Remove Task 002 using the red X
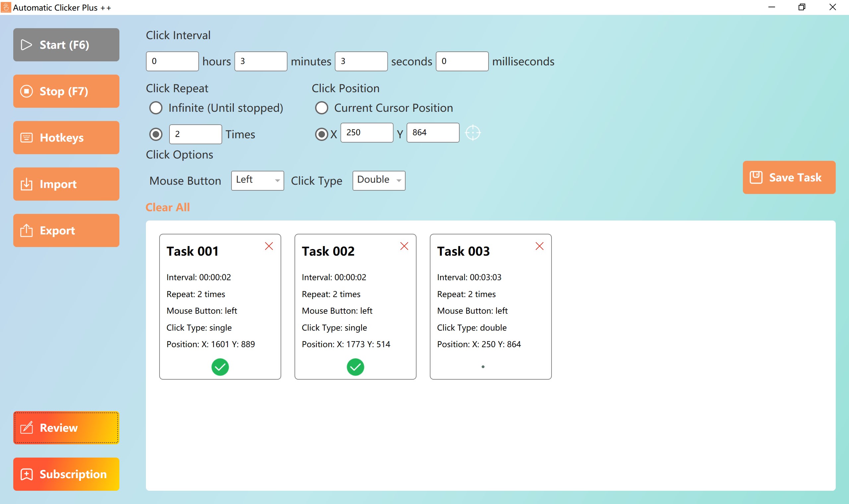 pyautogui.click(x=404, y=246)
